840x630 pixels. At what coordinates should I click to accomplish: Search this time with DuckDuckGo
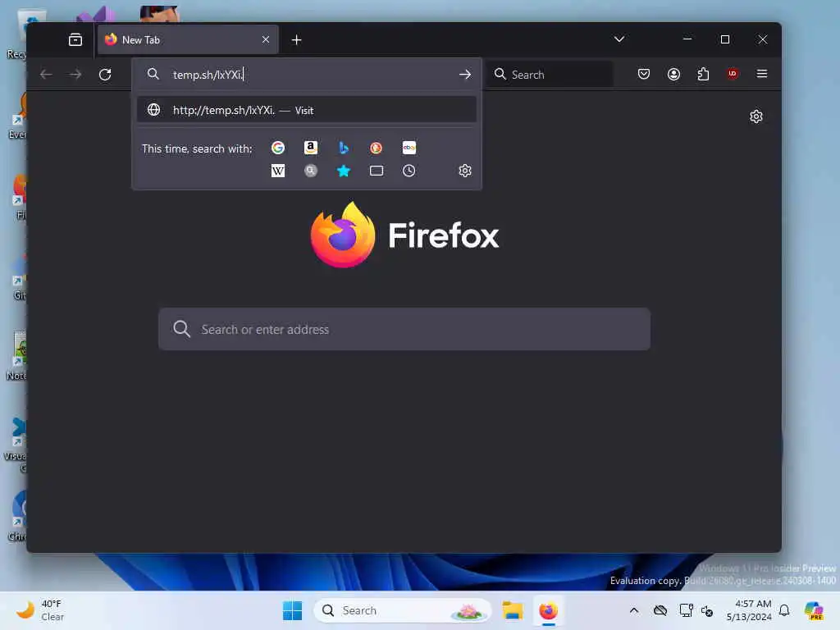[x=376, y=148]
